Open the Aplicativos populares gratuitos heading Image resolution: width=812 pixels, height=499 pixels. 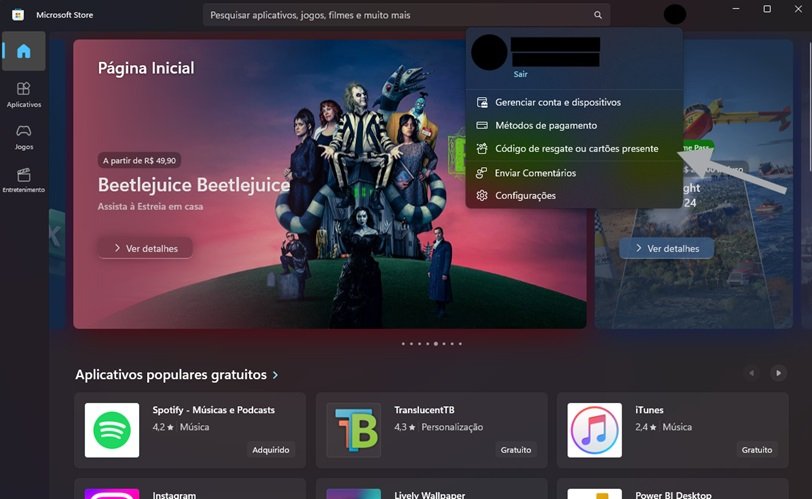[x=171, y=375]
